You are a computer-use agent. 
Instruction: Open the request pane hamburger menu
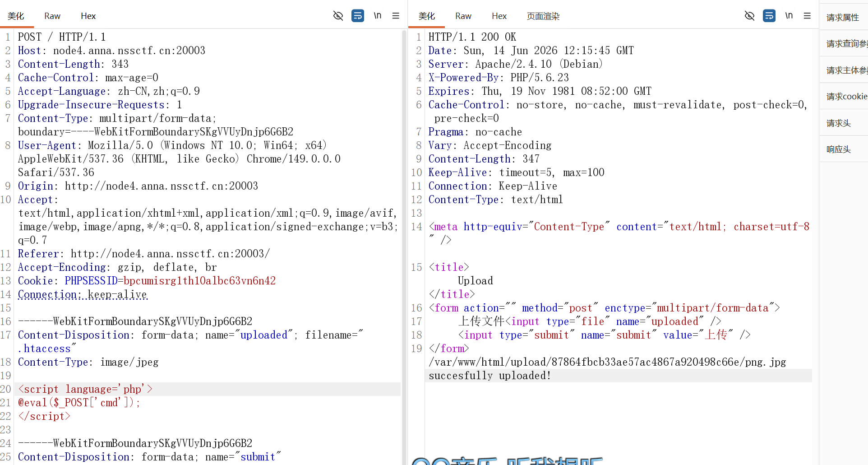[x=396, y=16]
